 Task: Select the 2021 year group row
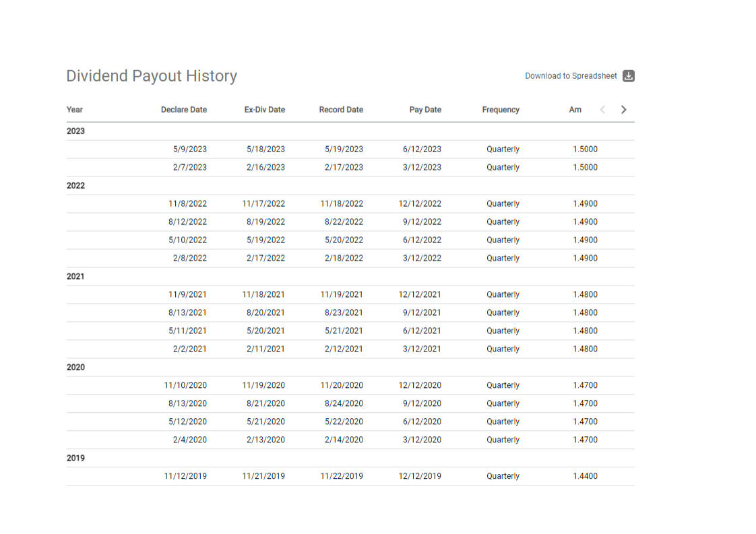(350, 276)
